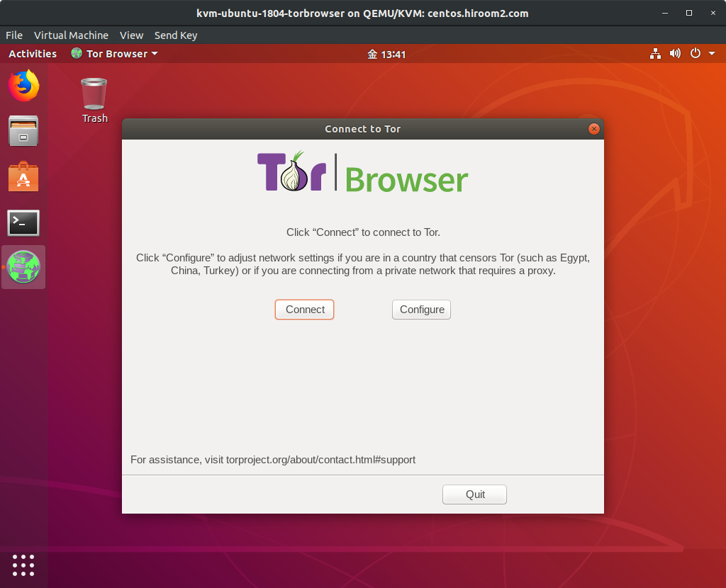Open the Trash desktop icon
This screenshot has height=588, width=726.
coord(94,101)
